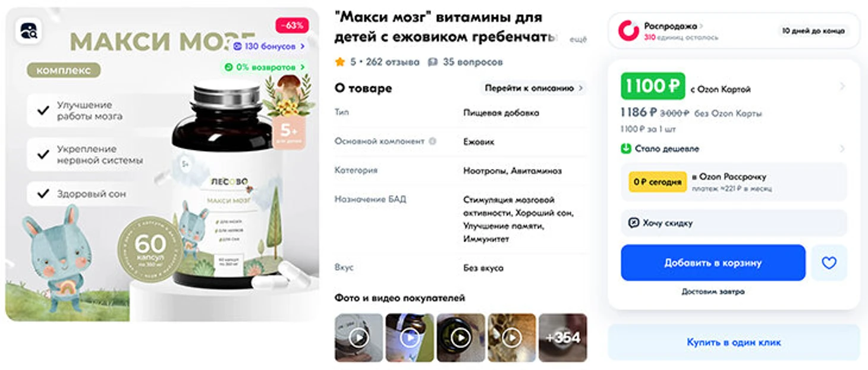The width and height of the screenshot is (868, 370).
Task: Play the second customer video thumbnail
Action: coord(410,338)
